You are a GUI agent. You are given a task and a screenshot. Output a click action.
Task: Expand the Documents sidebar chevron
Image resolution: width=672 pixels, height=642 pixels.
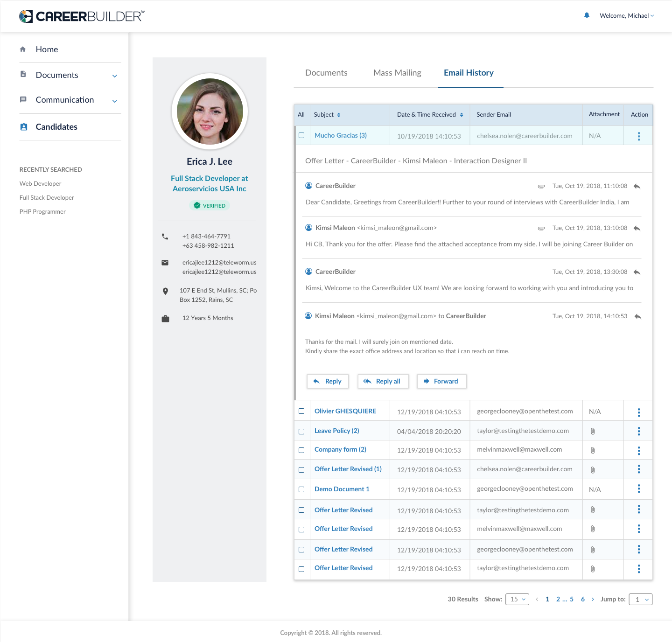click(115, 76)
